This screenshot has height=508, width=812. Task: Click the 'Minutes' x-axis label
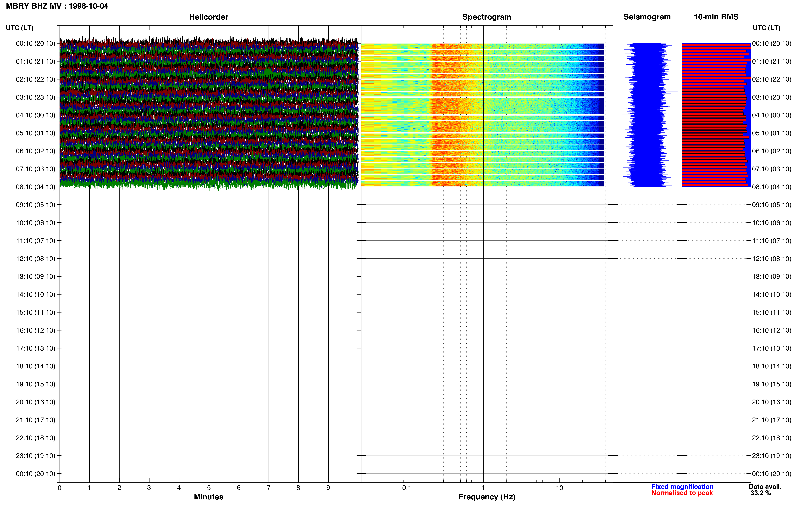209,497
